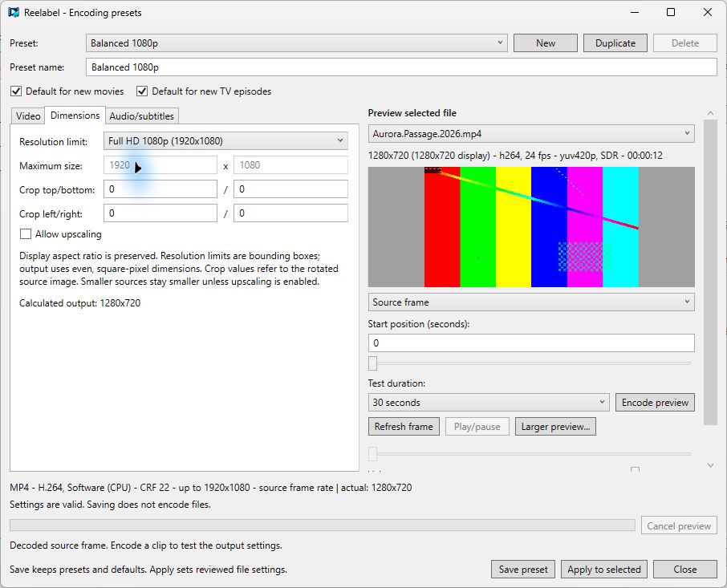Click the preview panel scroll up arrow
The image size is (727, 588).
(x=710, y=113)
